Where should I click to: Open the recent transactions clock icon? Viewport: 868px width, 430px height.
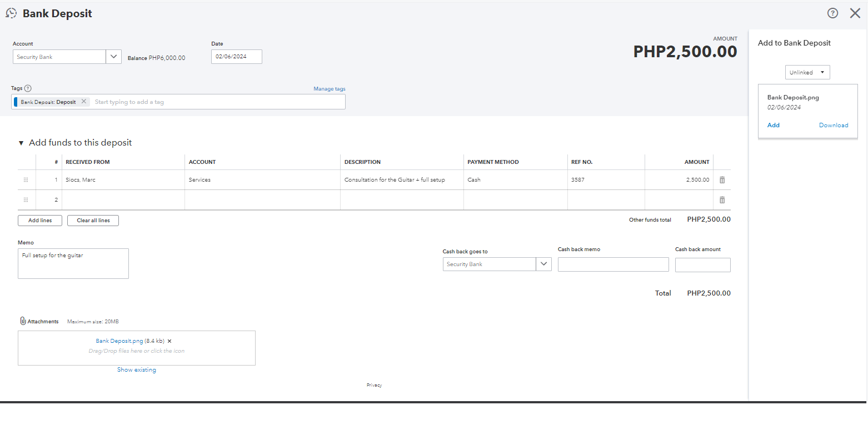coord(11,13)
